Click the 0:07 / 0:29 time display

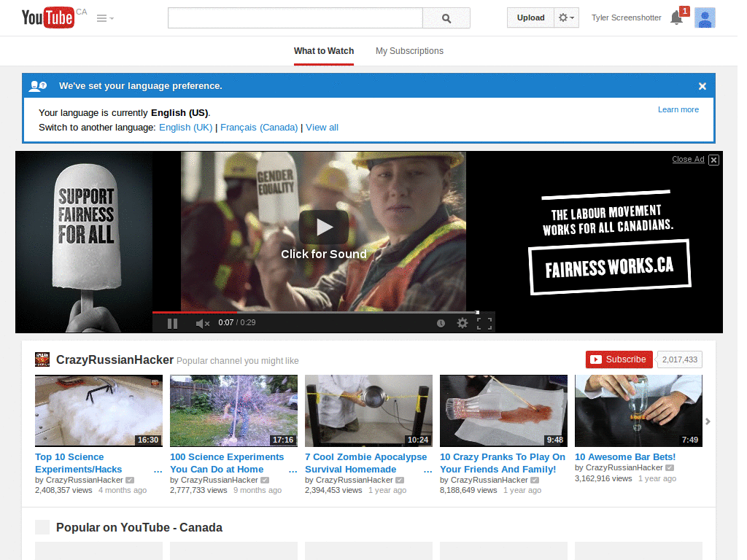click(x=237, y=323)
